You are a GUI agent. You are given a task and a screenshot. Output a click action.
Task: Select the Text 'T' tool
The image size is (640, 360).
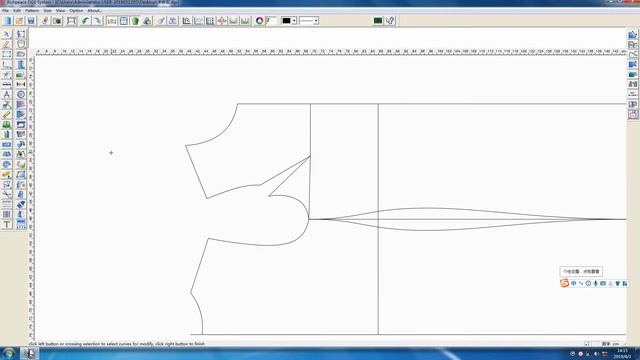pyautogui.click(x=7, y=224)
